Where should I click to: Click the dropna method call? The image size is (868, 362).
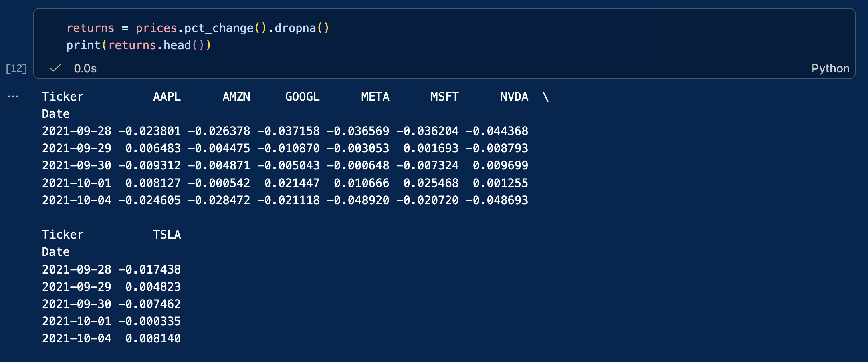pos(295,28)
